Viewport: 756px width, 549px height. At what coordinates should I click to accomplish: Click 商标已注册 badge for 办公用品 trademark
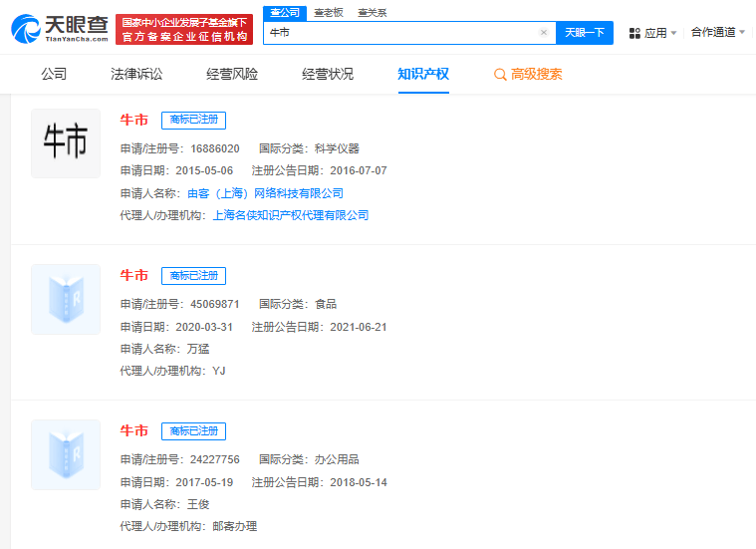[194, 430]
